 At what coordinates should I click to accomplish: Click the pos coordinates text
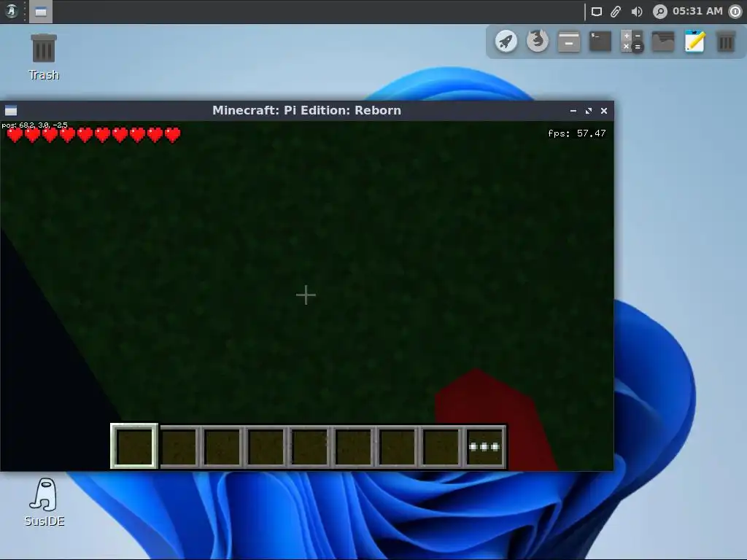pos(35,125)
